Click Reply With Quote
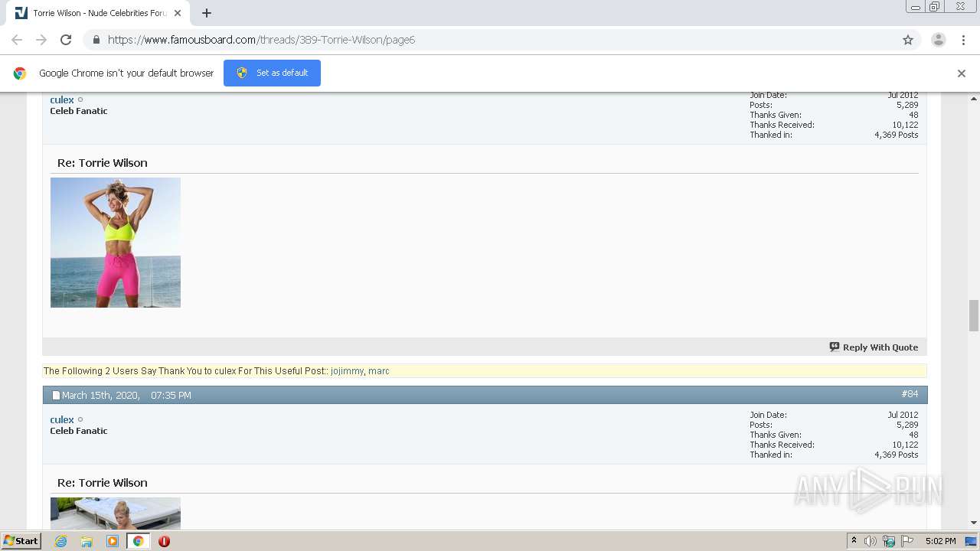980x551 pixels. tap(880, 347)
